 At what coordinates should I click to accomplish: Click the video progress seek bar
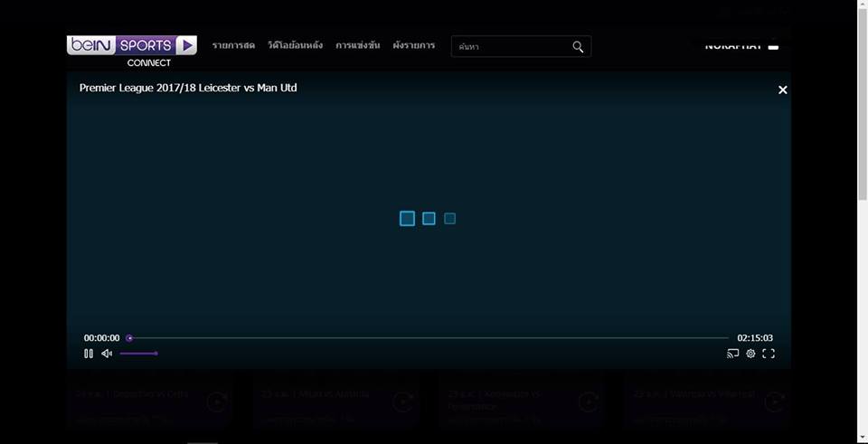[428, 337]
